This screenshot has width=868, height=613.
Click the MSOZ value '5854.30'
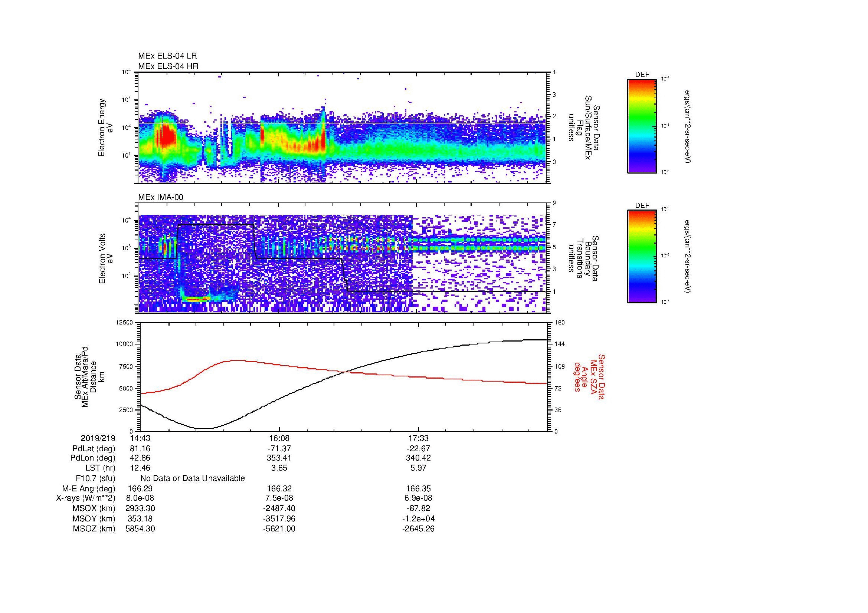(140, 529)
